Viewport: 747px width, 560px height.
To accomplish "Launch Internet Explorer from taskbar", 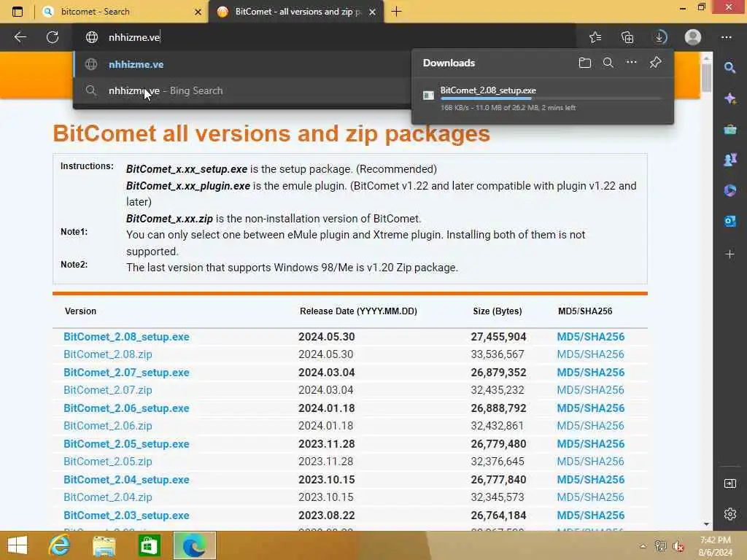I will point(60,545).
